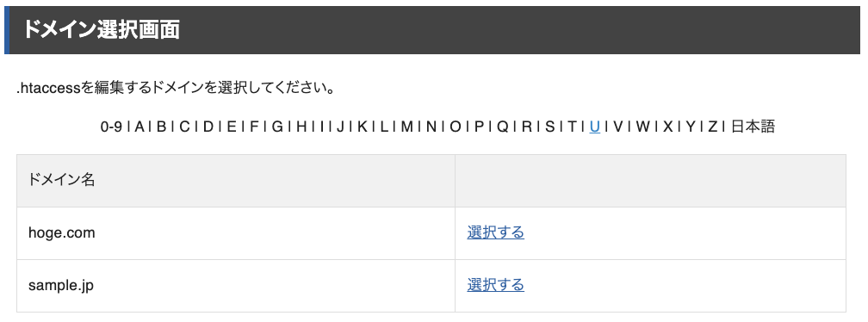Select letter H in alphabet index
The height and width of the screenshot is (322, 868).
tap(301, 127)
